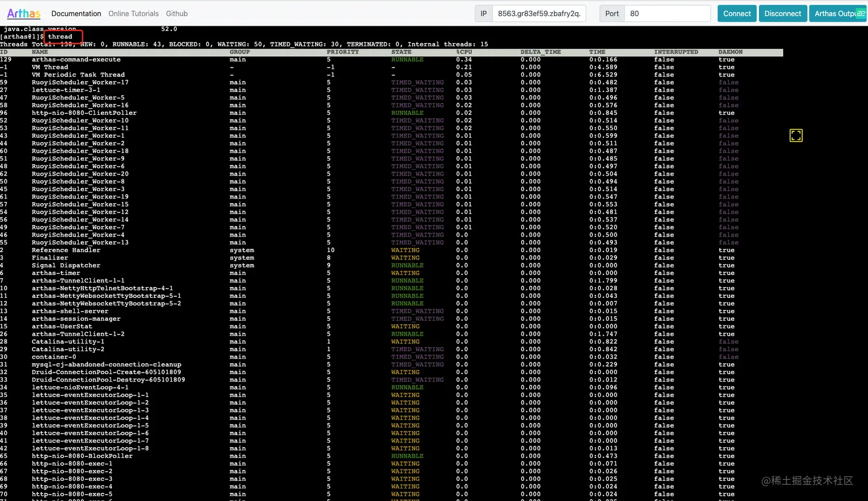Select the Finalizer thread name

pyautogui.click(x=50, y=258)
